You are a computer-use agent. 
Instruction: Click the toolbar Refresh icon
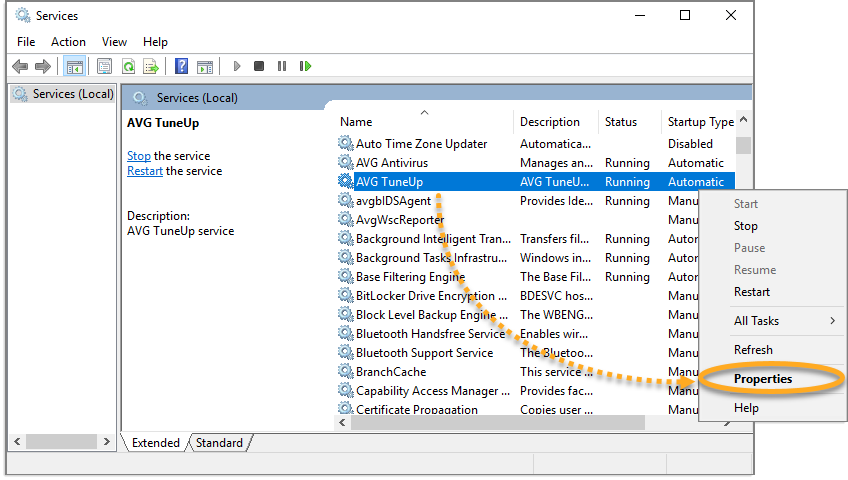(128, 66)
